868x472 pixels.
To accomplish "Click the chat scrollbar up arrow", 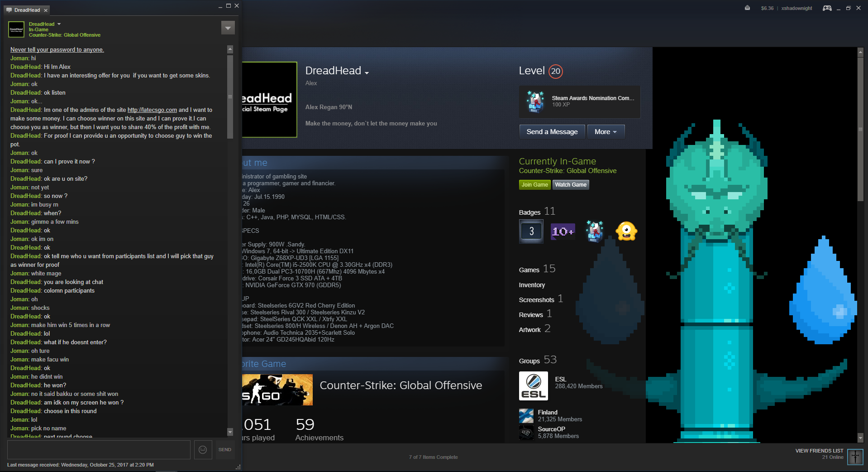I will pos(230,49).
